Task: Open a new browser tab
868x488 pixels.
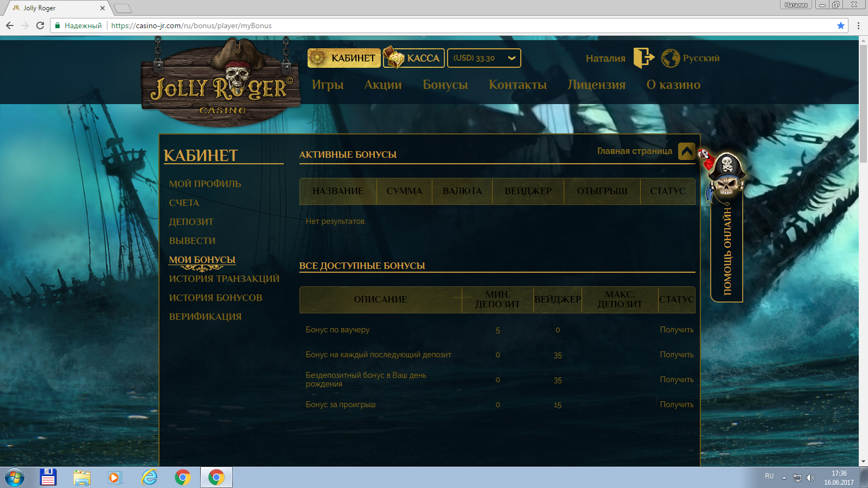Action: pyautogui.click(x=123, y=8)
